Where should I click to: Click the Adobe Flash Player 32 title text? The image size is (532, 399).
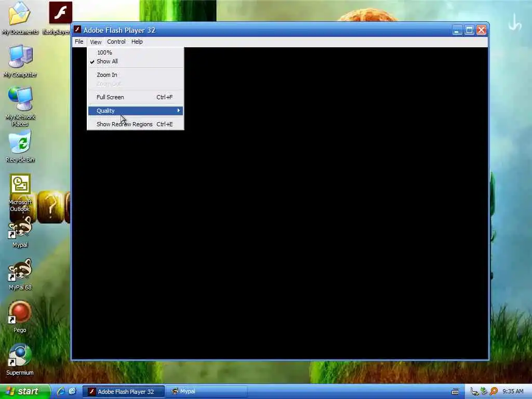(x=119, y=30)
